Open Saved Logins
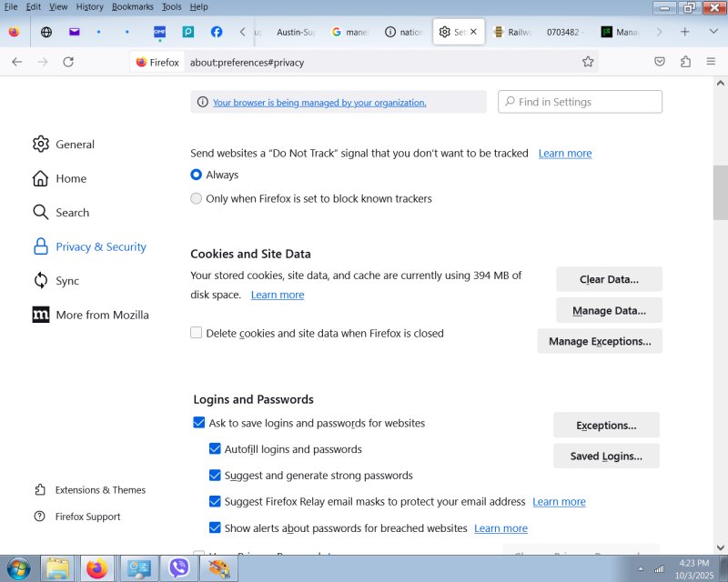The image size is (728, 582). [606, 456]
